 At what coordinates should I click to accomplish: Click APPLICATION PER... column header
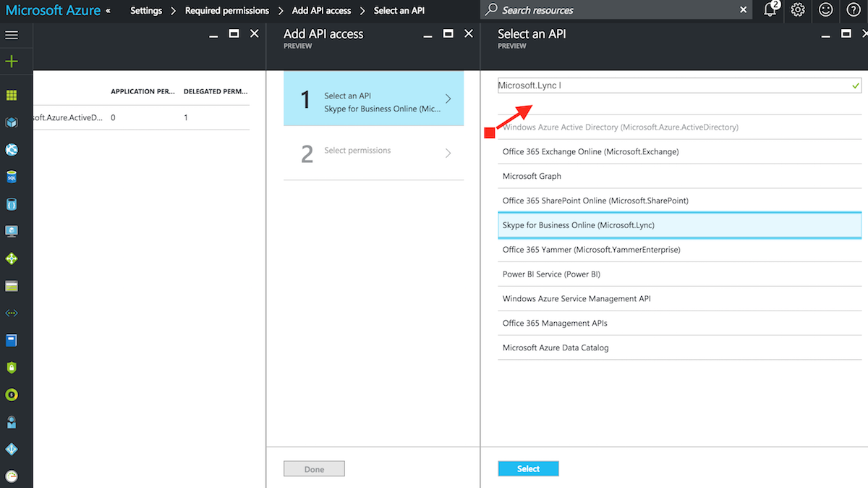(x=142, y=92)
